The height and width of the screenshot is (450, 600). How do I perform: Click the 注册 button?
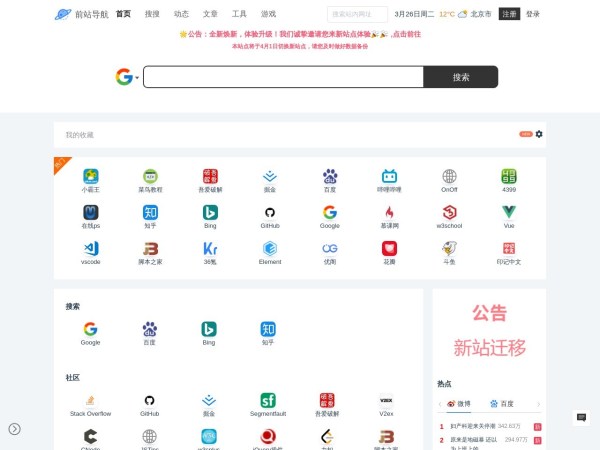[509, 14]
